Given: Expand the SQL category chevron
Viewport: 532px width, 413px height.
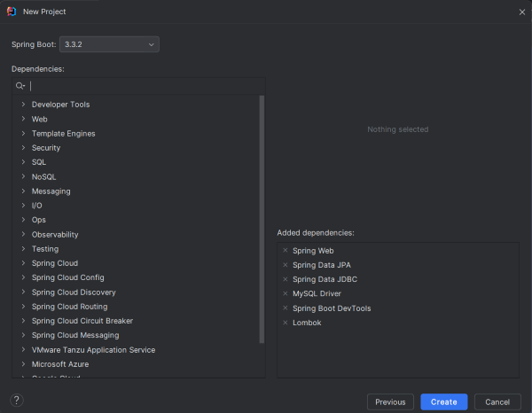Looking at the screenshot, I should point(23,161).
